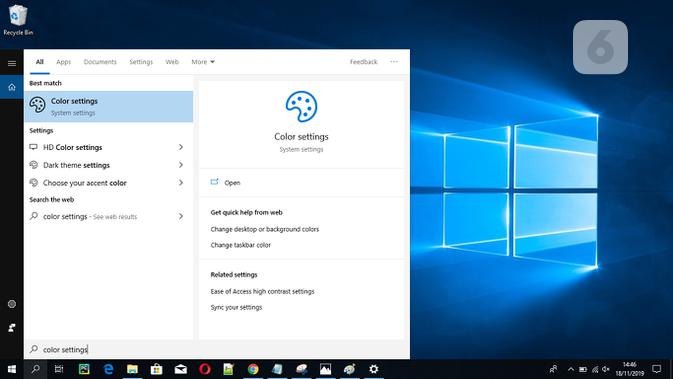Image resolution: width=673 pixels, height=379 pixels.
Task: Click the Start button on taskbar
Action: point(12,369)
